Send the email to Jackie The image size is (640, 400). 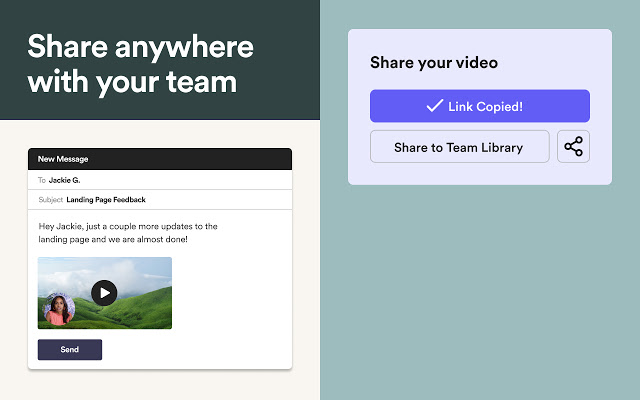point(69,350)
